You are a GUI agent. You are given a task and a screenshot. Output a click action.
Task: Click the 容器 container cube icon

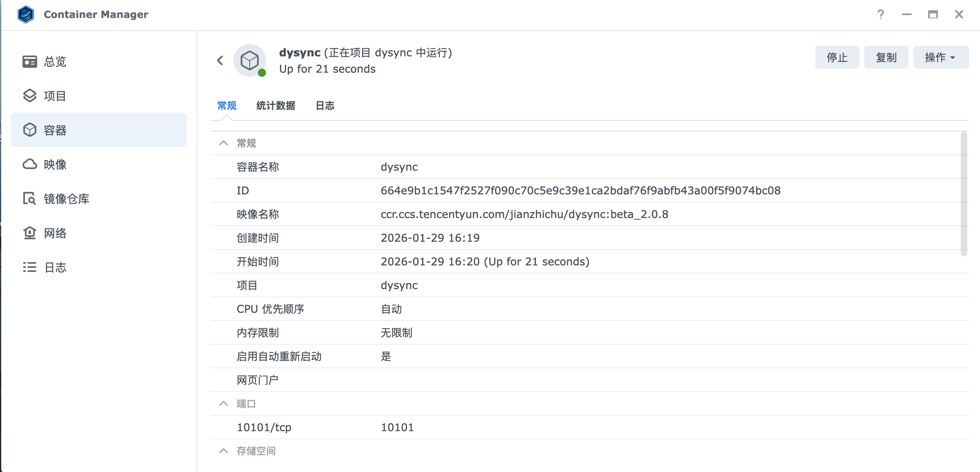[29, 130]
